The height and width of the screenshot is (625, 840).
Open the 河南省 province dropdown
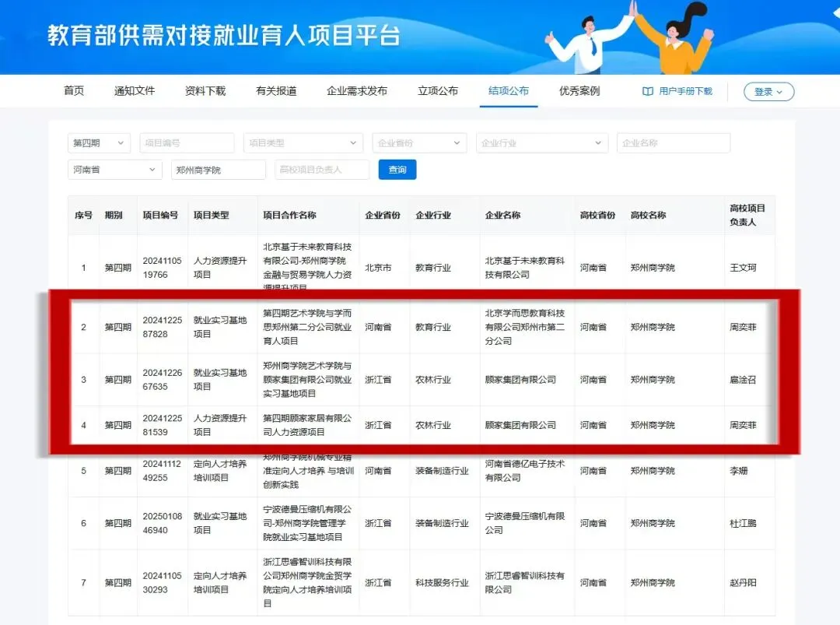pyautogui.click(x=114, y=170)
